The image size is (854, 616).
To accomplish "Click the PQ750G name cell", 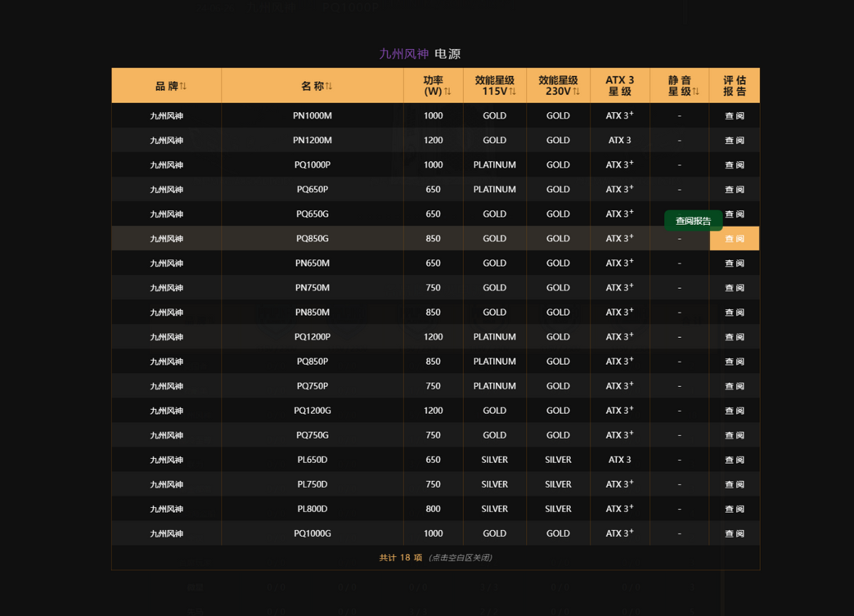I will [312, 435].
